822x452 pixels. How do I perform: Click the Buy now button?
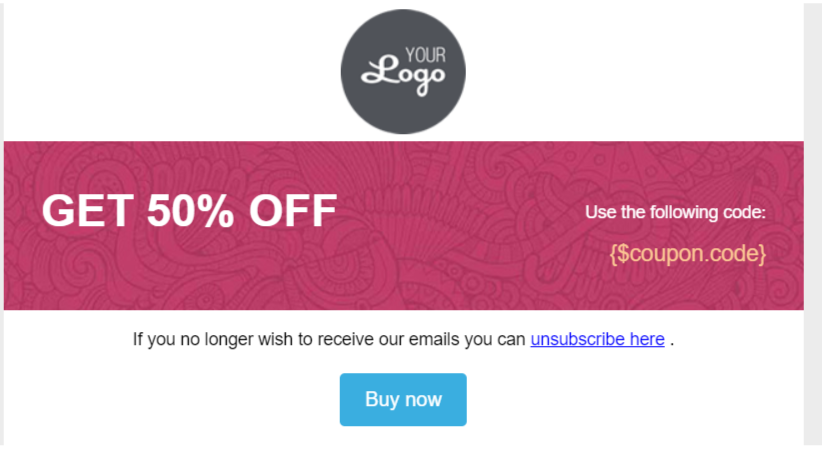click(403, 400)
